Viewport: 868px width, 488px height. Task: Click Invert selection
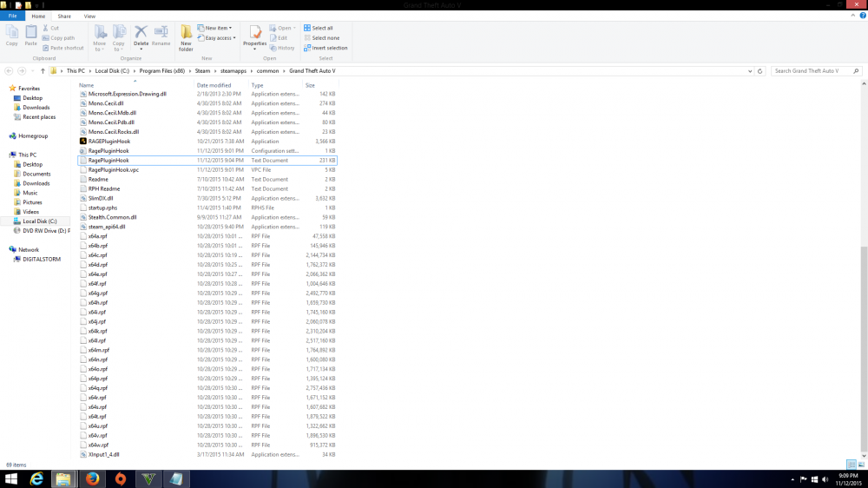325,48
